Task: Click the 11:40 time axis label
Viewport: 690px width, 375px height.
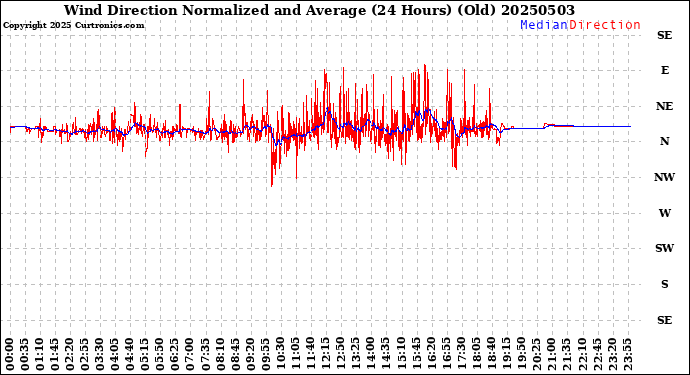Action: click(x=310, y=354)
